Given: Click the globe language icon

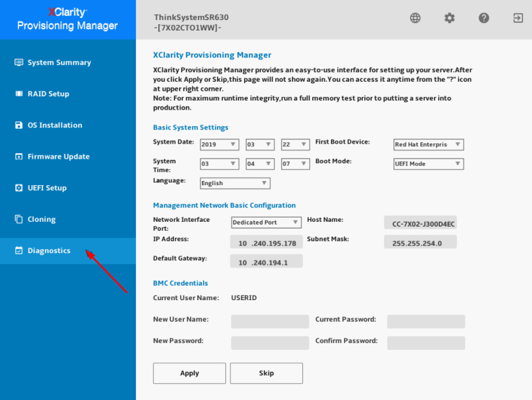Looking at the screenshot, I should 415,18.
